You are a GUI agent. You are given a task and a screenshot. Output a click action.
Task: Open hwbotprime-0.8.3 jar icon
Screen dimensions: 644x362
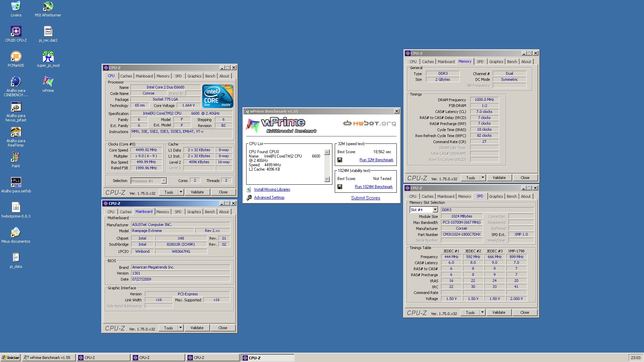tap(16, 207)
